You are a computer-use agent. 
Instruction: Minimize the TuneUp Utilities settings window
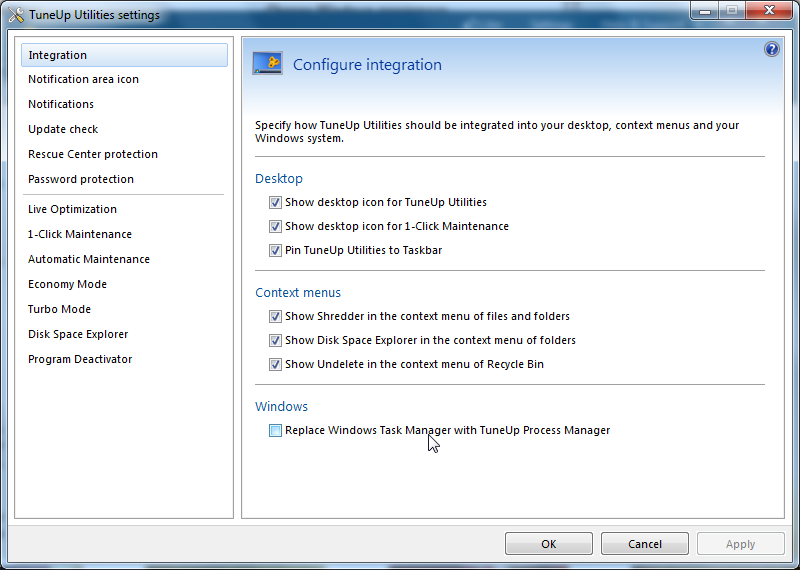point(705,10)
